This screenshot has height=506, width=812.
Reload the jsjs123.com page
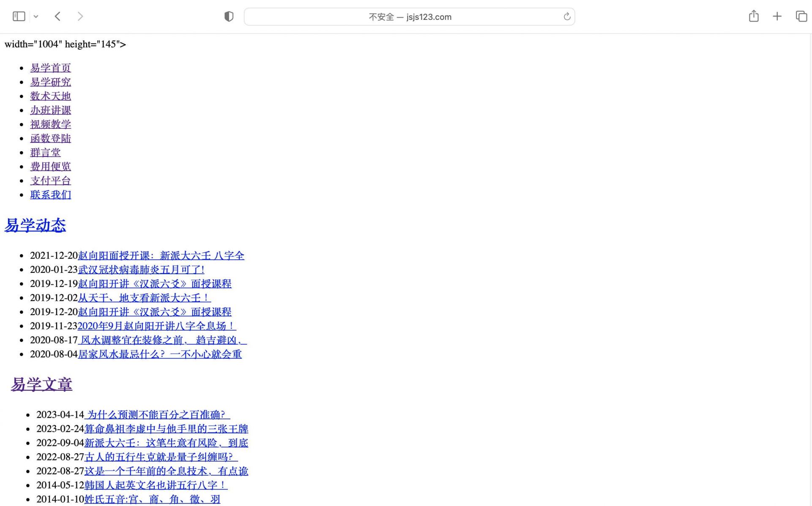point(567,16)
